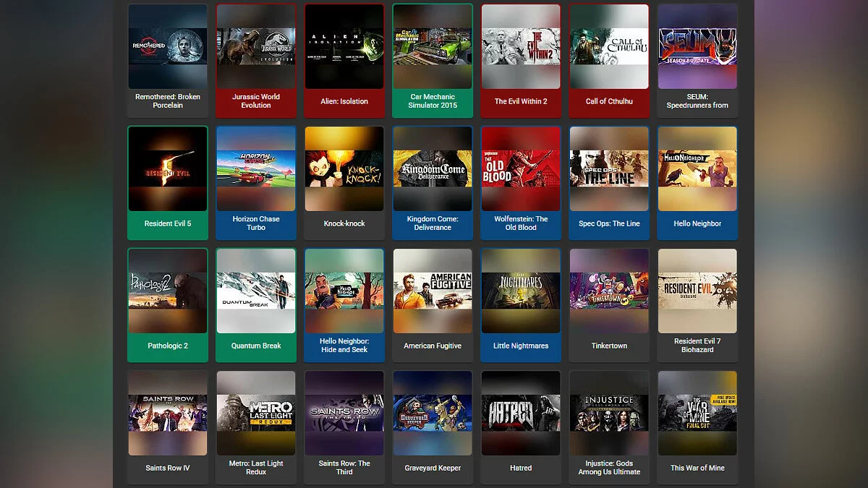Open The Evil Within 2 cover image
This screenshot has width=868, height=488.
[521, 46]
